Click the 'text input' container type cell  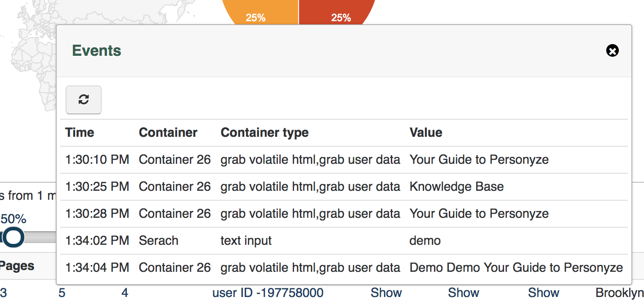point(246,241)
